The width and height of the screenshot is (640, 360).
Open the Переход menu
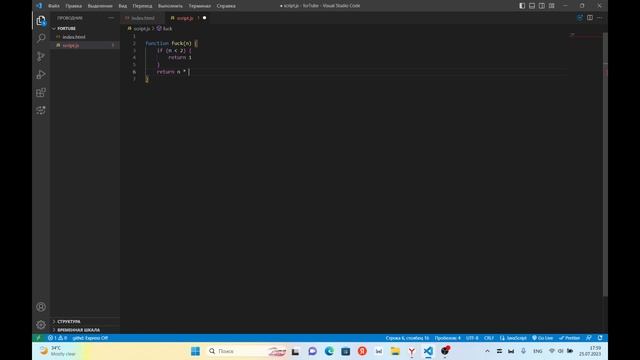(x=142, y=6)
